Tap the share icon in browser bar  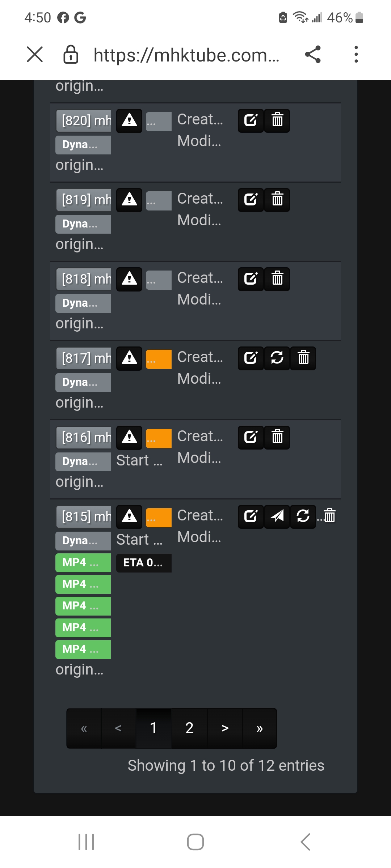click(313, 54)
